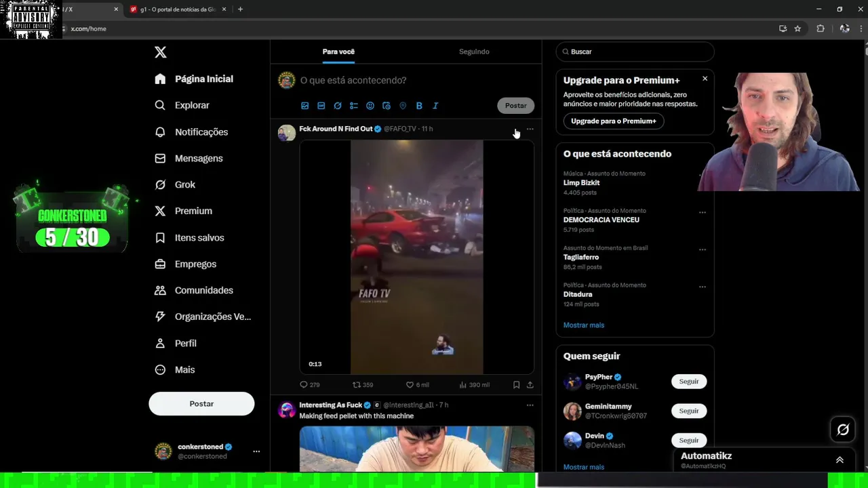Open the Limp Bizkit trending topic

pos(581,183)
